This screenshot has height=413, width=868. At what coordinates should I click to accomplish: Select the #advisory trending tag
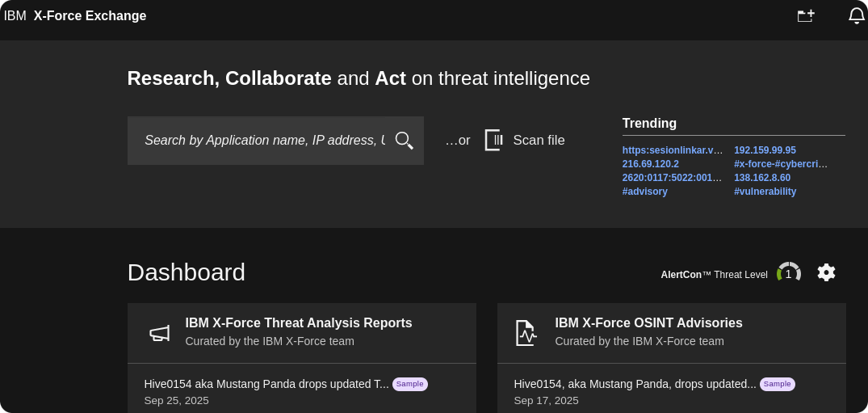pyautogui.click(x=644, y=192)
